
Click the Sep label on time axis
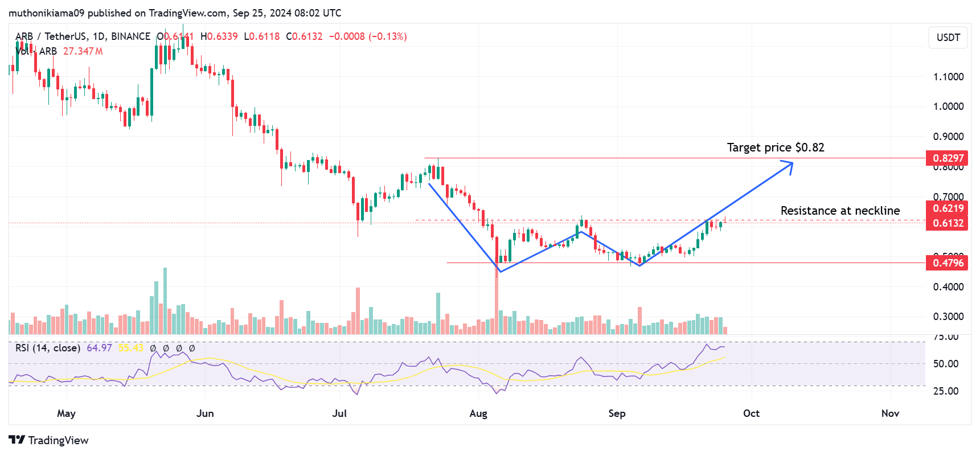coord(617,413)
